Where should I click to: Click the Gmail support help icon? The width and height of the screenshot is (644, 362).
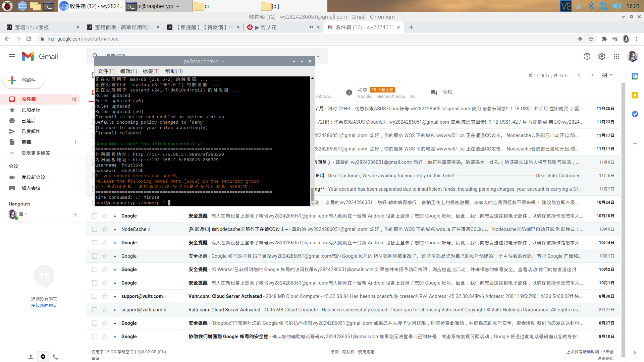pos(587,56)
